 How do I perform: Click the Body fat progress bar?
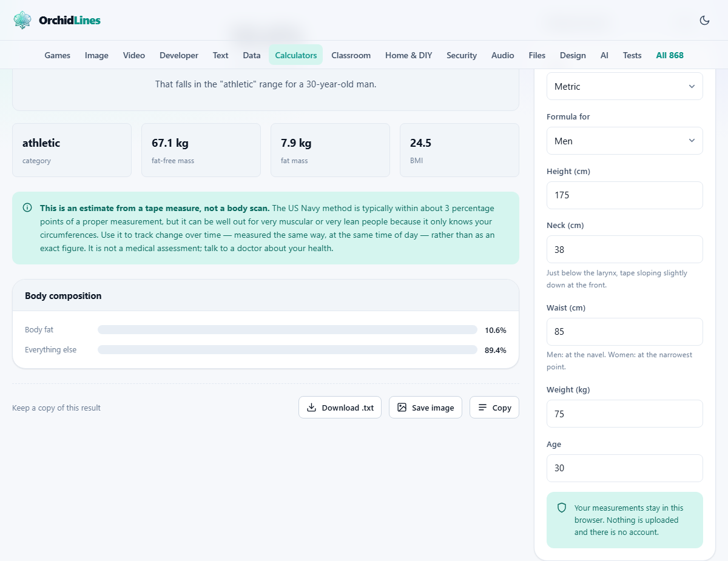(288, 330)
